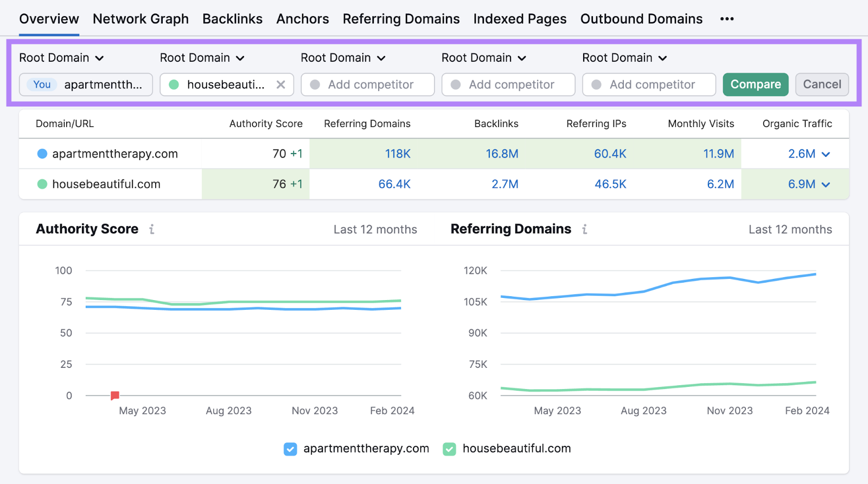Open fourth Root Domain dropdown
Image resolution: width=868 pixels, height=484 pixels.
[483, 58]
